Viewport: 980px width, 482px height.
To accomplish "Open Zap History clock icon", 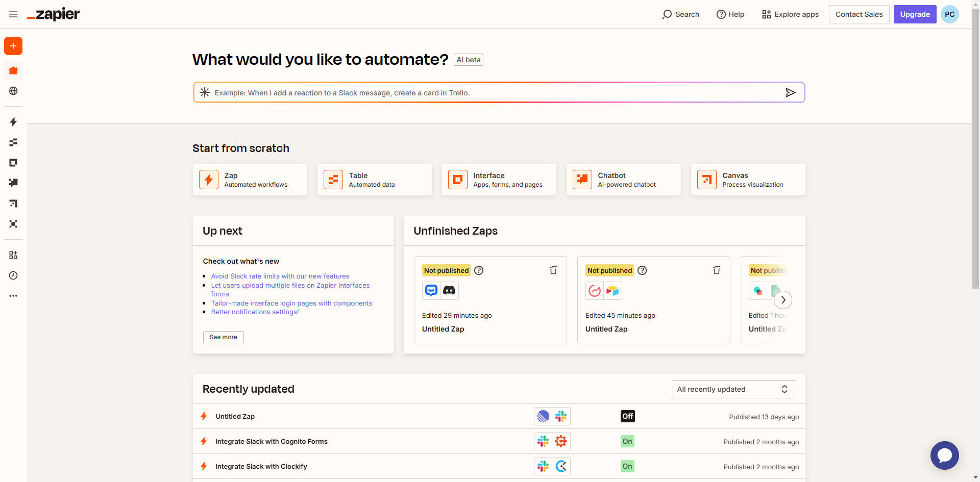I will point(13,275).
